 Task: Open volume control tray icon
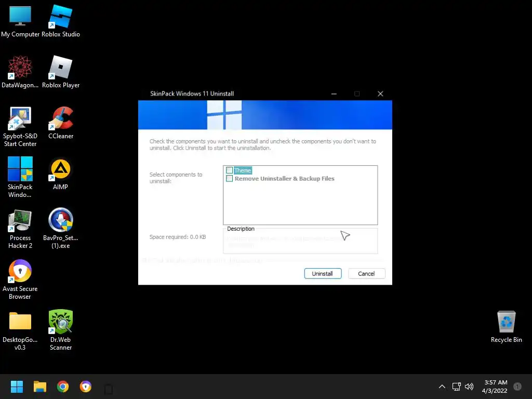(x=469, y=387)
